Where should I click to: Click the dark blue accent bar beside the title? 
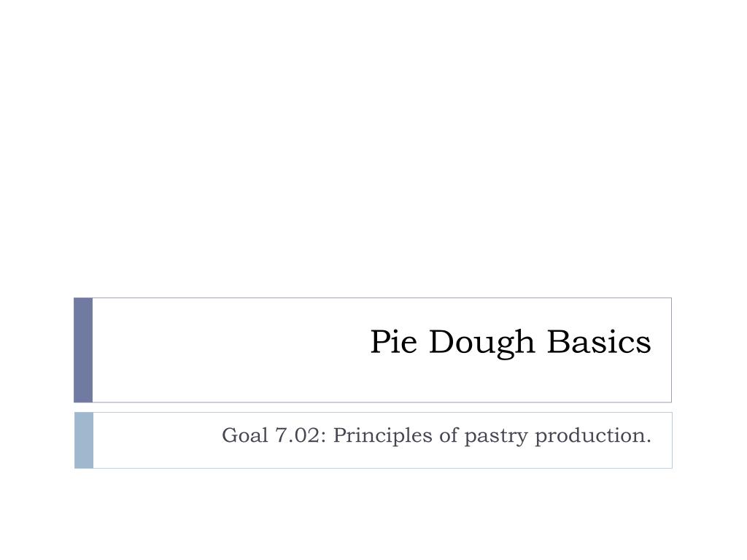83,350
